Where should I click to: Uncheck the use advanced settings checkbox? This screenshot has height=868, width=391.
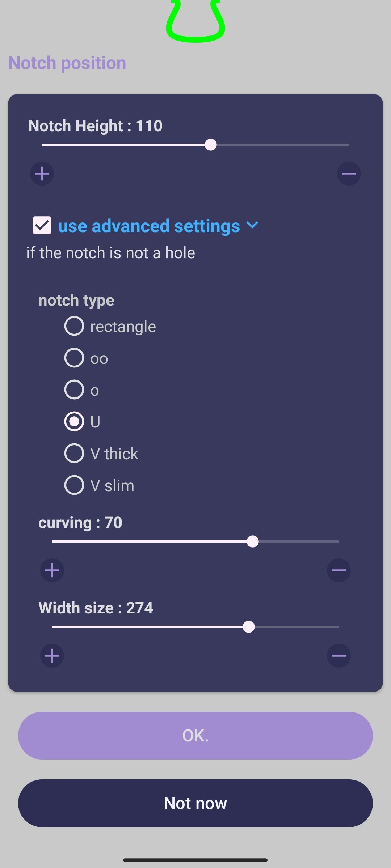(42, 226)
